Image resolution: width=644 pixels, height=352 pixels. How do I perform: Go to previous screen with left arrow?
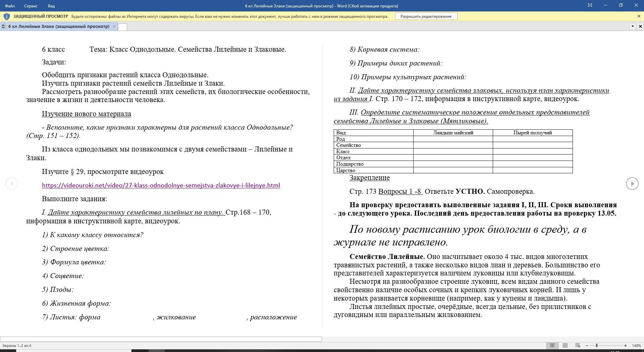click(x=12, y=183)
